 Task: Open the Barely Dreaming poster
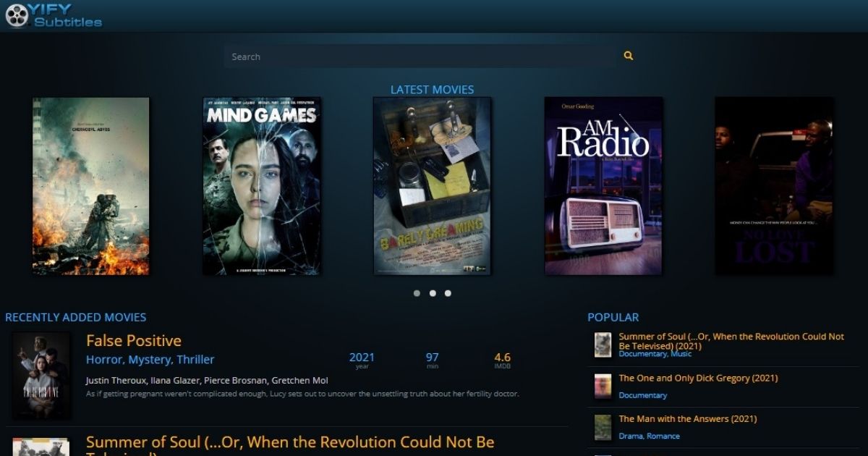coord(431,186)
